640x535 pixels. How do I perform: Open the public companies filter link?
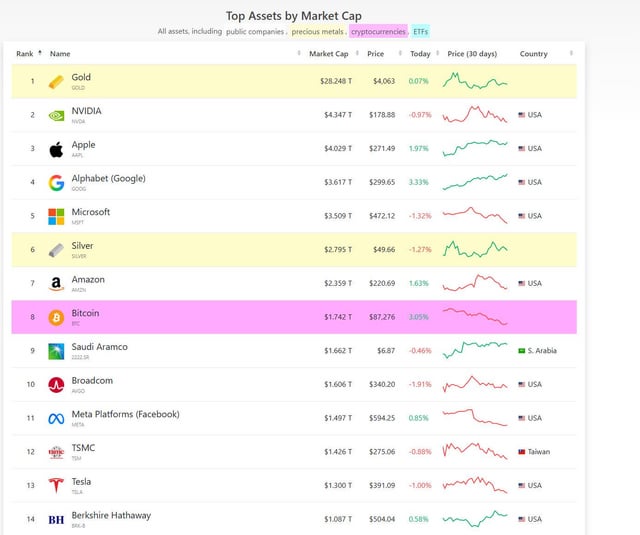255,31
